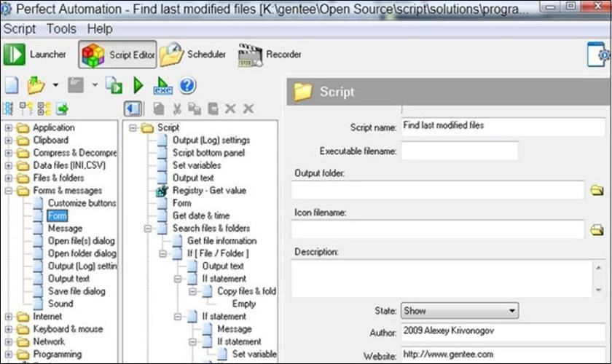The width and height of the screenshot is (612, 364).
Task: Click the Description scrollbar down arrow
Action: [598, 290]
